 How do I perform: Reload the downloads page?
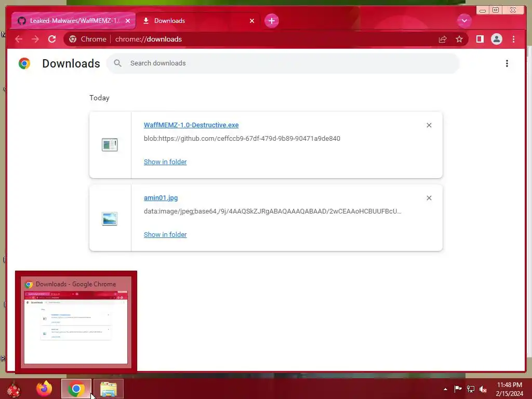click(51, 39)
